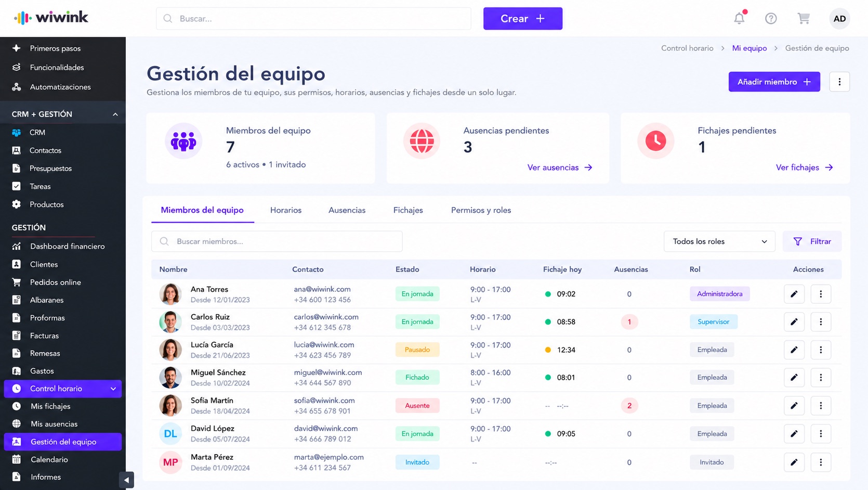Open the more options menu for Miguel Sánchez
The height and width of the screenshot is (490, 868).
821,378
